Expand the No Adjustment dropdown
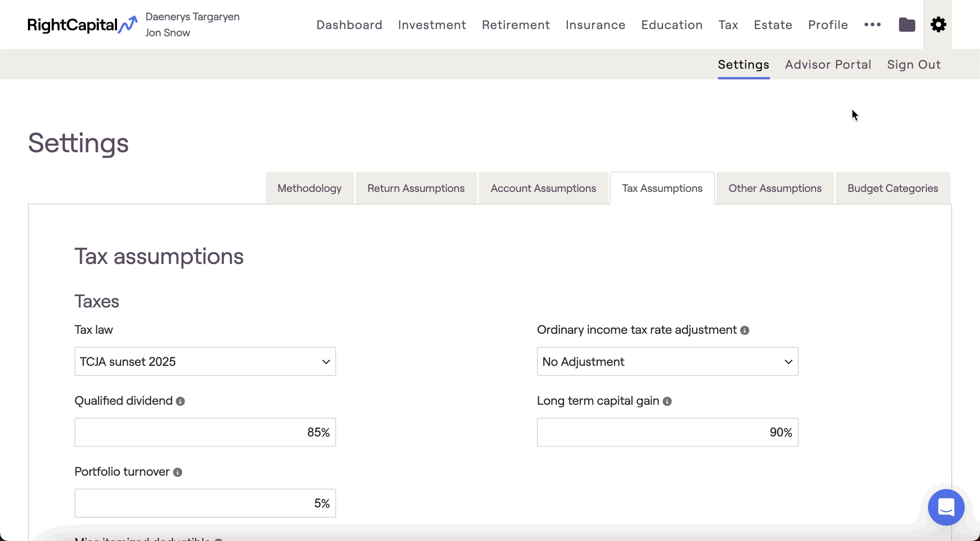Screen dimensions: 980x541 click(667, 361)
